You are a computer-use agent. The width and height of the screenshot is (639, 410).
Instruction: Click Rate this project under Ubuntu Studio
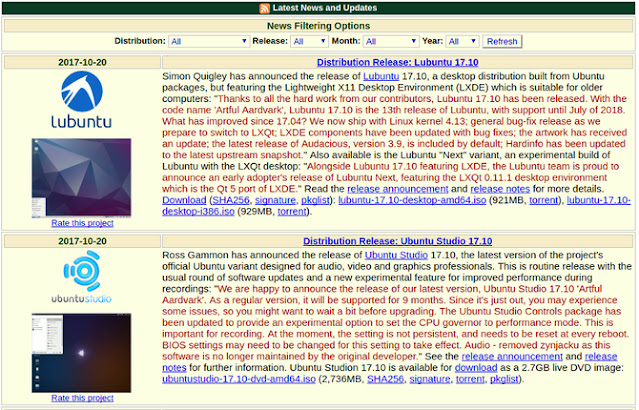[82, 398]
